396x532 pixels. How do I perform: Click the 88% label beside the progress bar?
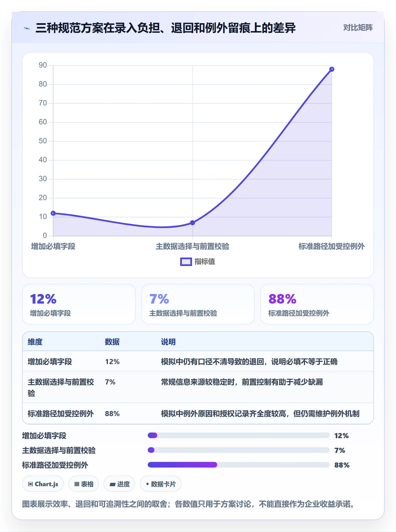(x=342, y=465)
